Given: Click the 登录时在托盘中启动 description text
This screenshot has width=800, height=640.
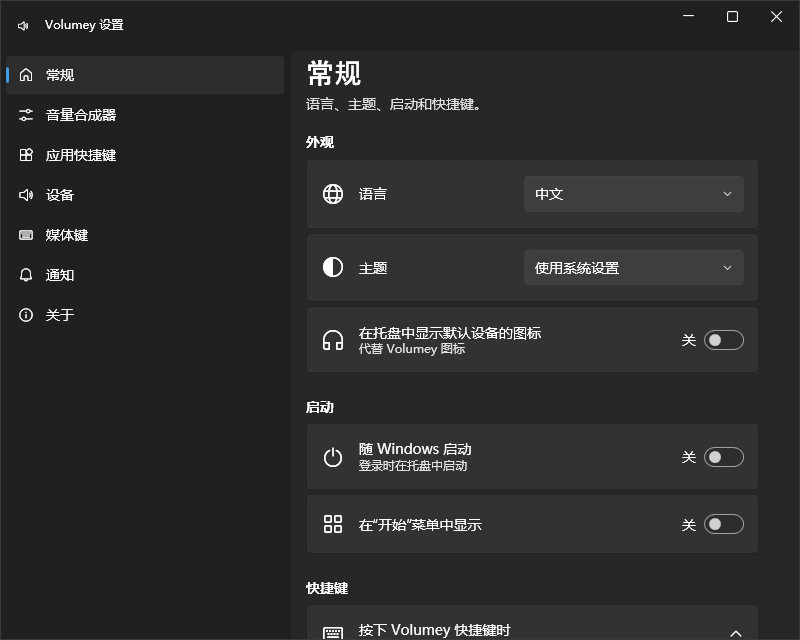Looking at the screenshot, I should pyautogui.click(x=413, y=465).
